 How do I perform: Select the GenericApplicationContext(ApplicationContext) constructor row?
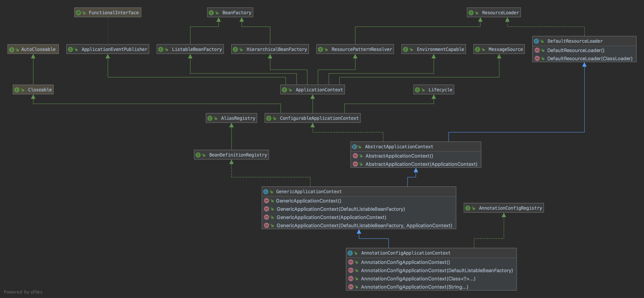pyautogui.click(x=359, y=217)
